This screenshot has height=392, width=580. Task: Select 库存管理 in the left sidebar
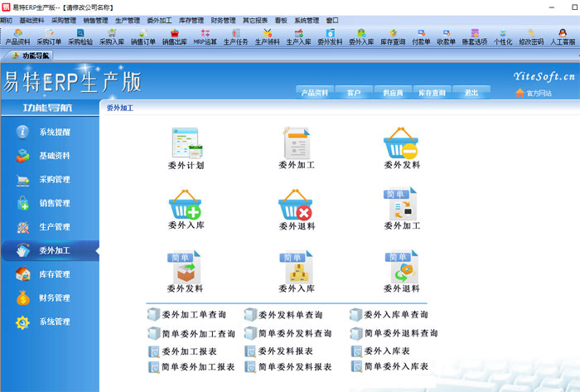point(54,274)
